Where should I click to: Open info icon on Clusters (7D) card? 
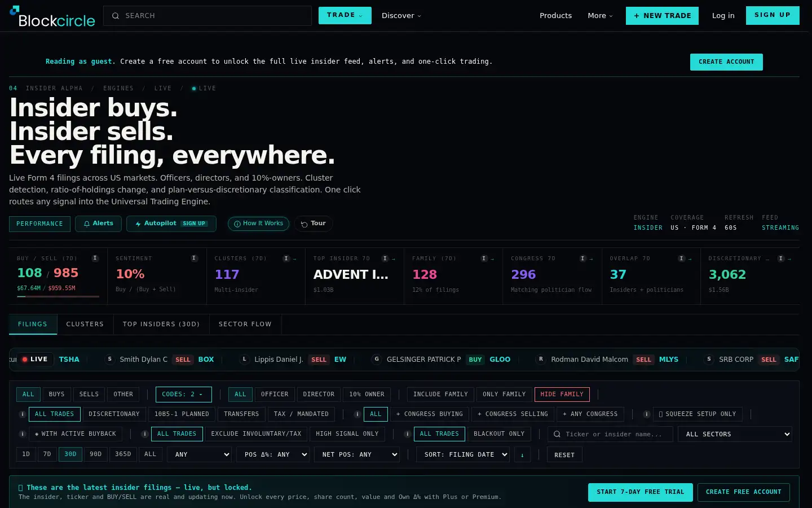286,259
